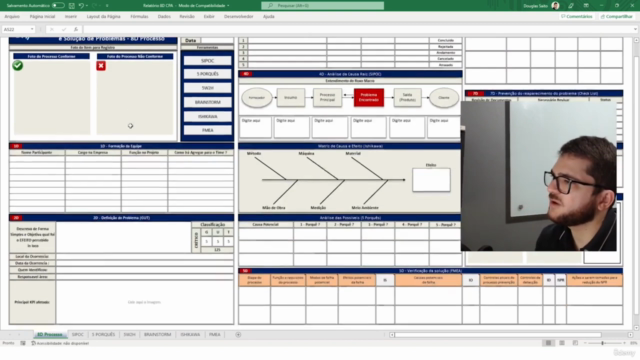Screen dimensions: 640x360
Task: Click the ISHIKAWA tool button
Action: (207, 117)
